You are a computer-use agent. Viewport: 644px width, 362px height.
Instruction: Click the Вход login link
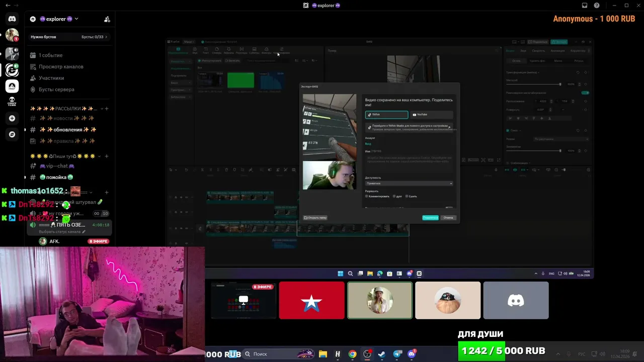coord(368,144)
